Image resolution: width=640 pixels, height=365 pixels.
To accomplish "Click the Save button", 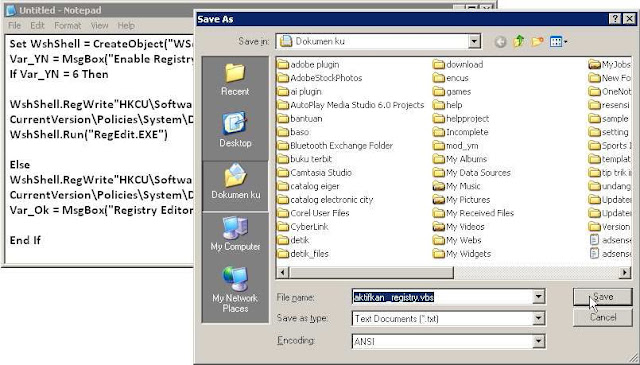I will [x=602, y=297].
